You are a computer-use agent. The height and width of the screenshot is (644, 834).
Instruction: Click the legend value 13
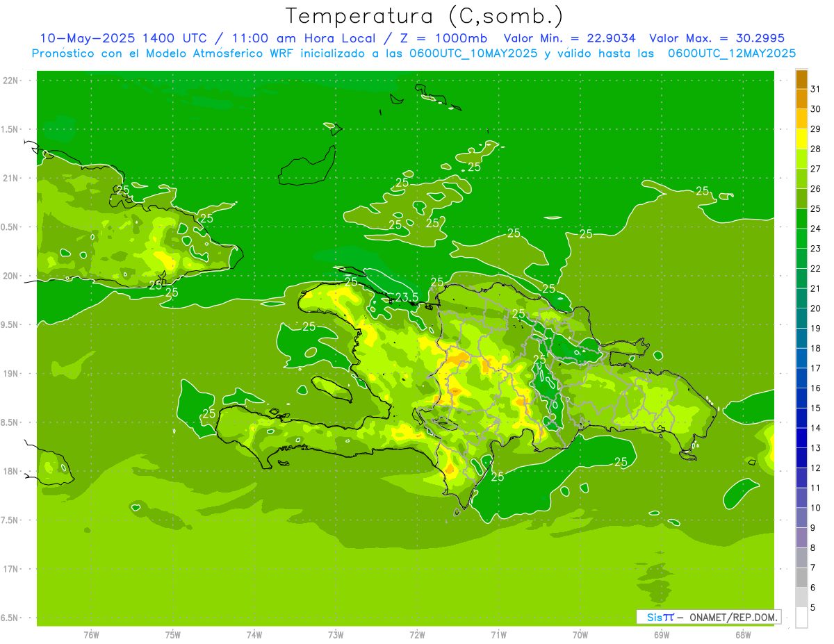click(816, 448)
